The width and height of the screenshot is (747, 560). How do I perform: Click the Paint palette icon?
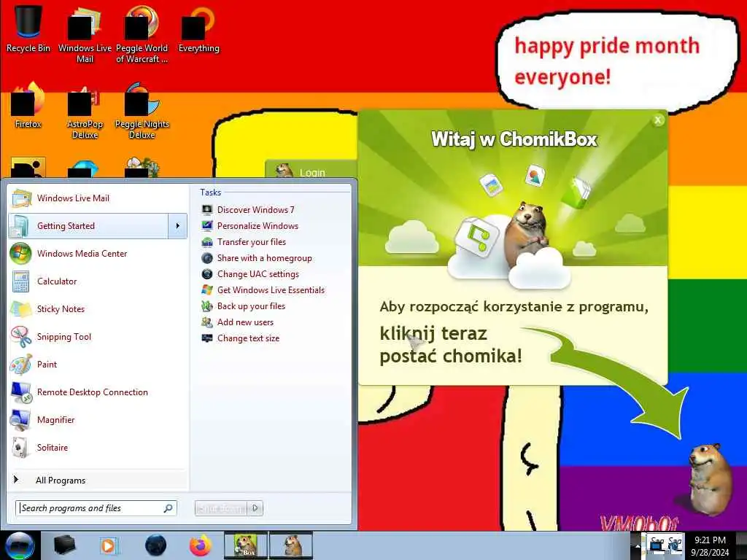pos(20,365)
